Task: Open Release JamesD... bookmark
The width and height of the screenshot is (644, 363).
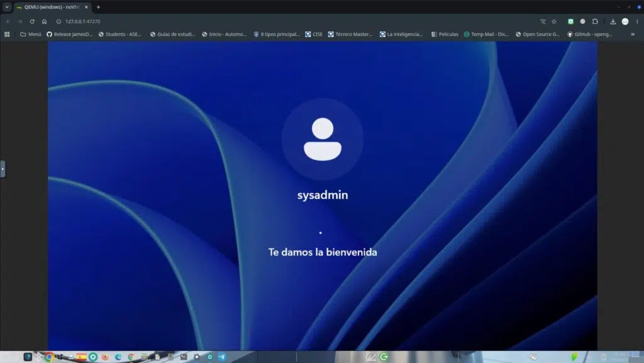Action: [x=69, y=34]
